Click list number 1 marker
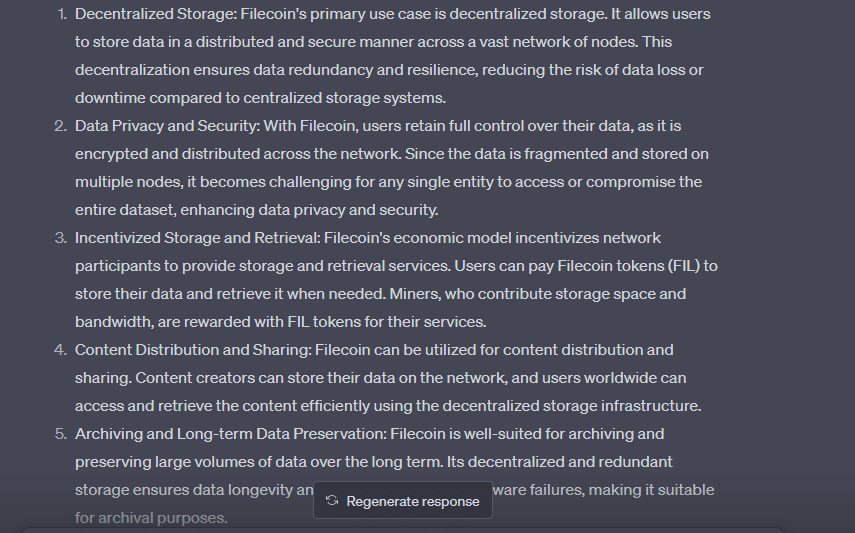 click(x=63, y=14)
